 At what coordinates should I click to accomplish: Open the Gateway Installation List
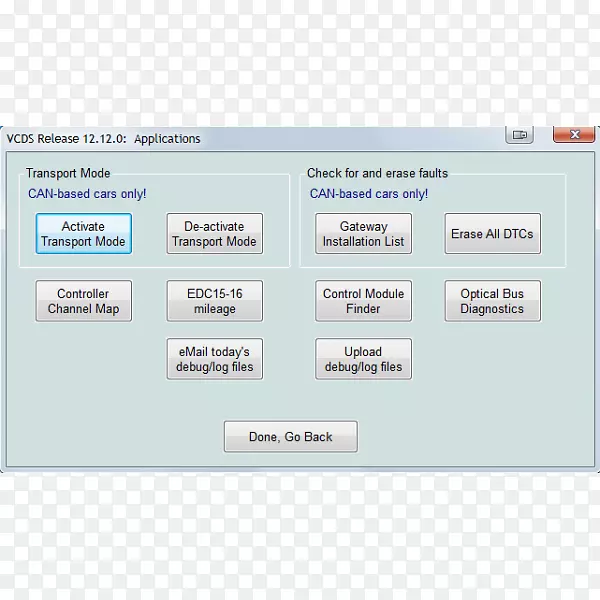click(x=363, y=234)
